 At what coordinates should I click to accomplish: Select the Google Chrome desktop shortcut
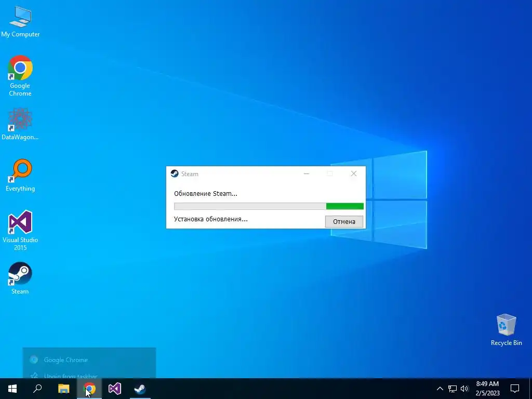tap(20, 76)
